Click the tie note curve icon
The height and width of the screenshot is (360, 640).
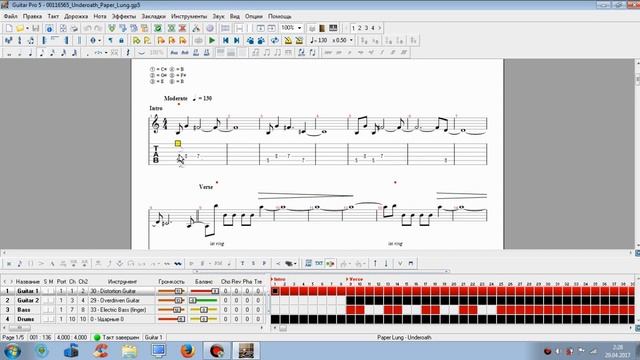pyautogui.click(x=141, y=53)
